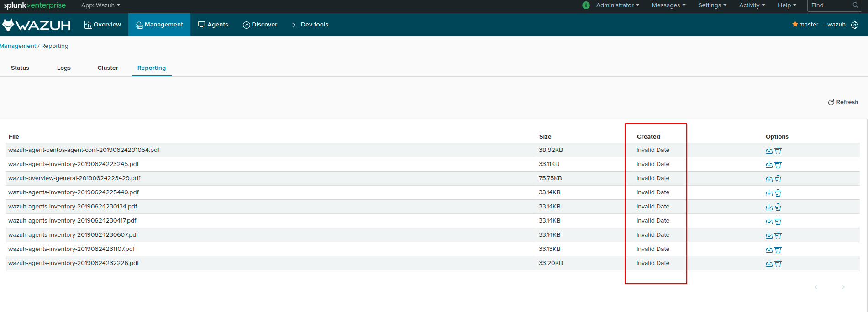This screenshot has width=868, height=312.
Task: Download wazuh-agents-inventory-20190624230607.pdf
Action: (x=769, y=235)
